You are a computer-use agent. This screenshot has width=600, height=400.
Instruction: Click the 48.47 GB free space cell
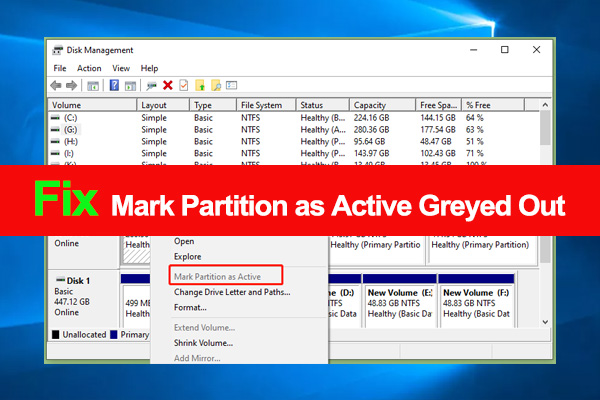pyautogui.click(x=435, y=141)
